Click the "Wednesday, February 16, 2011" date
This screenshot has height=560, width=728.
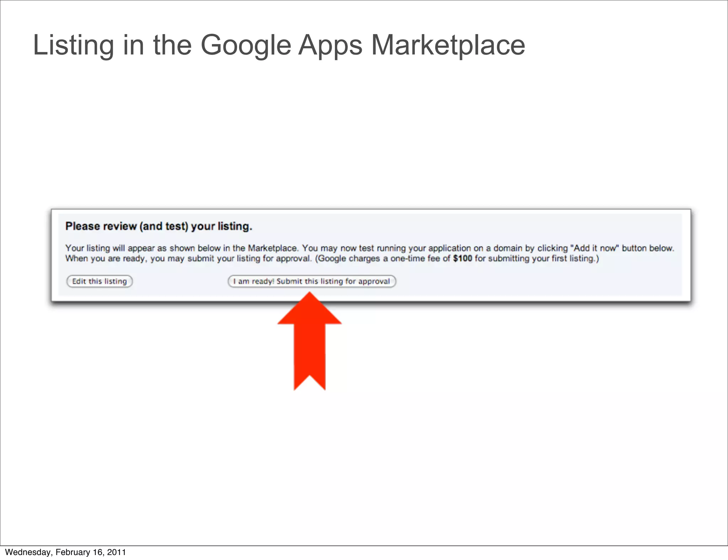click(66, 552)
